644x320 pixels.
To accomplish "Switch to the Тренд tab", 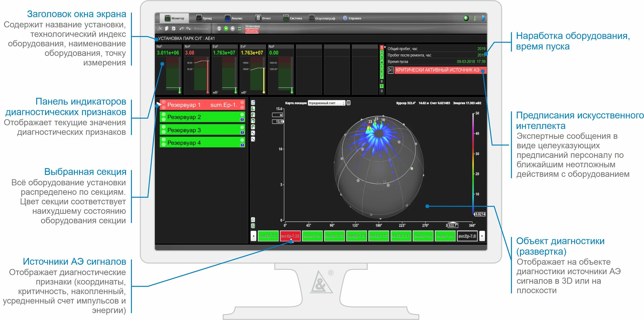I will coord(204,18).
